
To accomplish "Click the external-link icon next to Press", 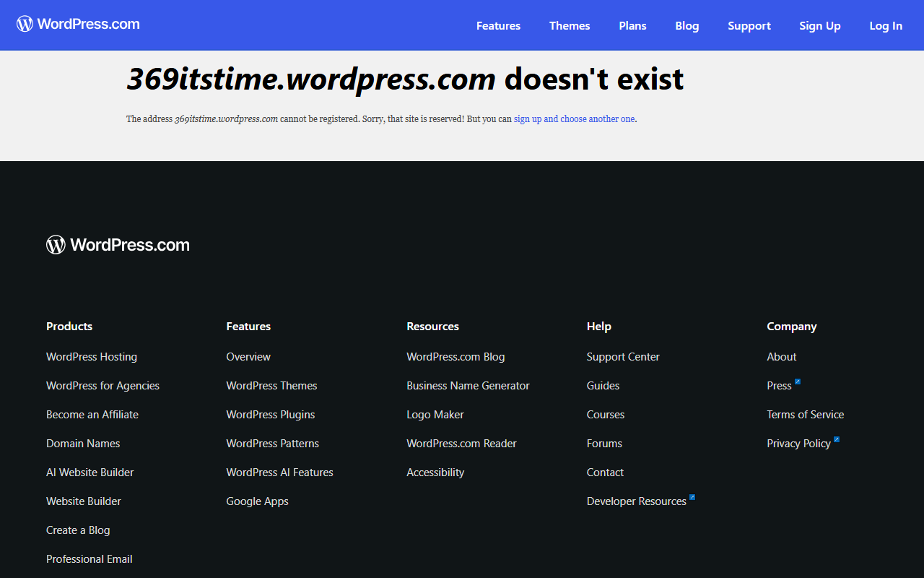I will pyautogui.click(x=798, y=381).
